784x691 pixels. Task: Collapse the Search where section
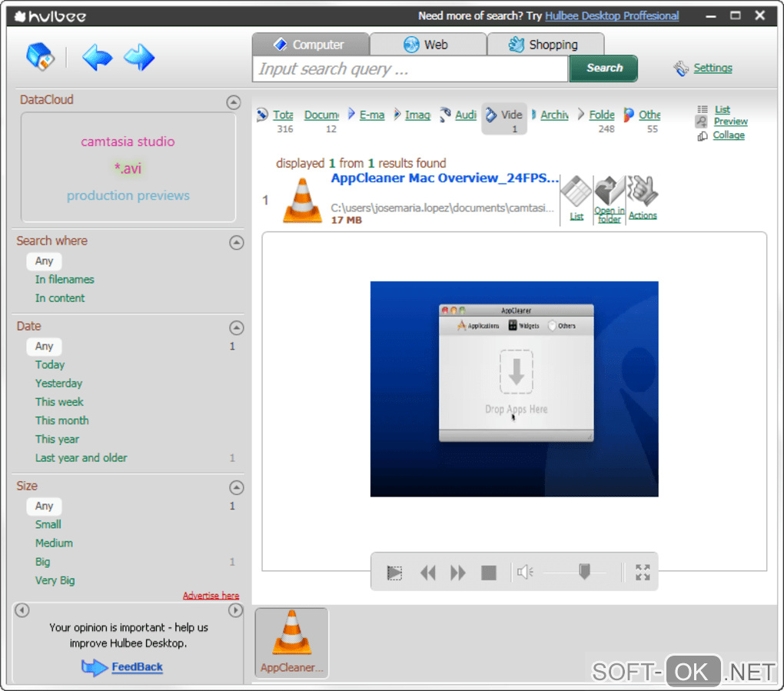pyautogui.click(x=237, y=242)
